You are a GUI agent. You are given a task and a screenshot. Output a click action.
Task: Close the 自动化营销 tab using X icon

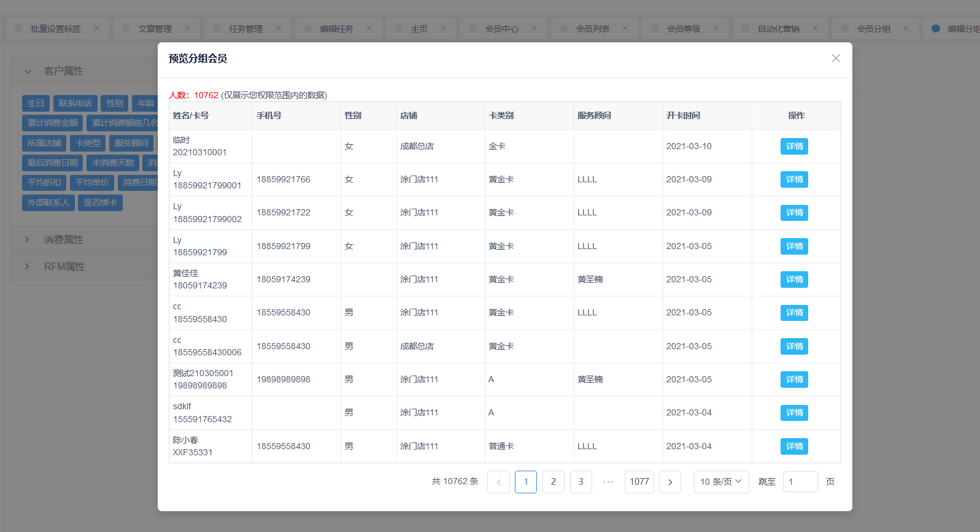pyautogui.click(x=815, y=28)
